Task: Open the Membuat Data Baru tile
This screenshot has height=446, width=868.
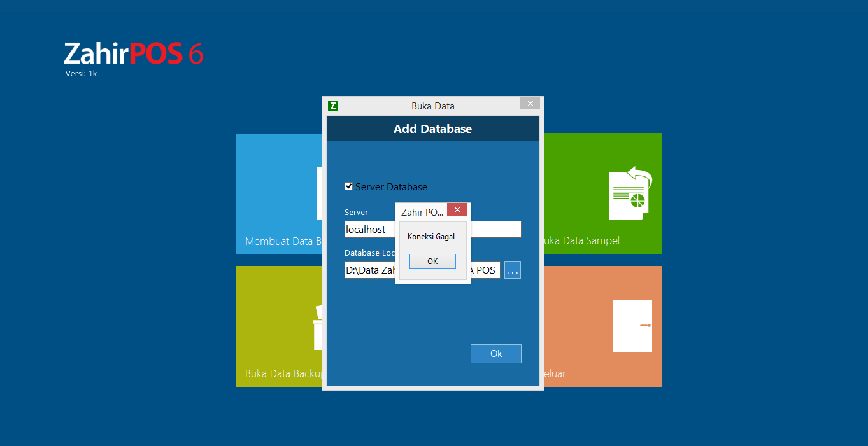Action: 279,194
